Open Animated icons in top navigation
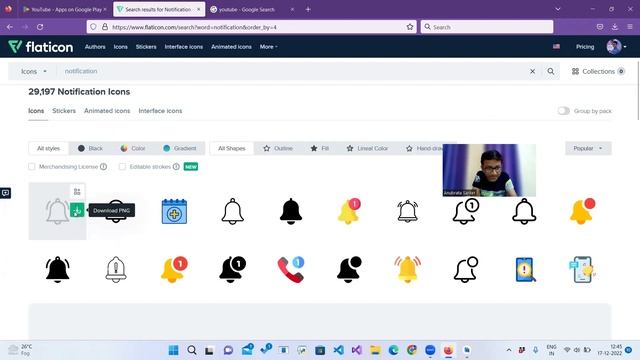This screenshot has height=360, width=640. [231, 47]
